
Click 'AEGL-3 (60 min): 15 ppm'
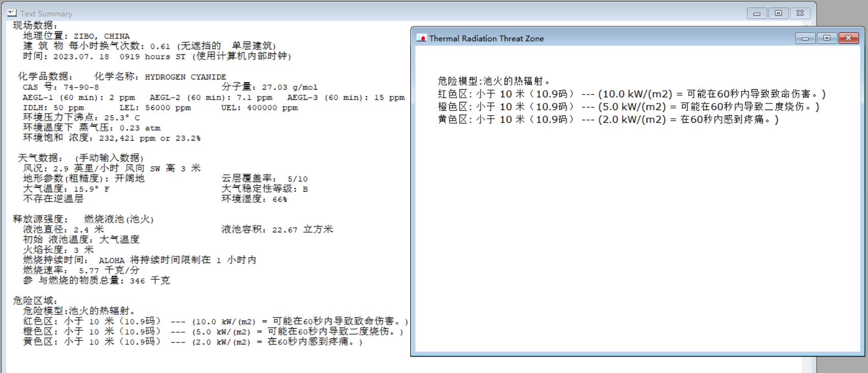click(x=346, y=97)
